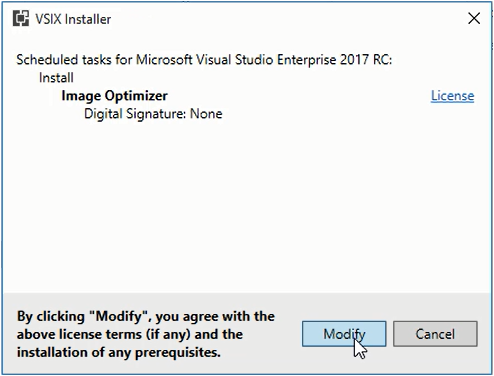Click the empty white task list area
This screenshot has width=494, height=376.
tap(247, 207)
